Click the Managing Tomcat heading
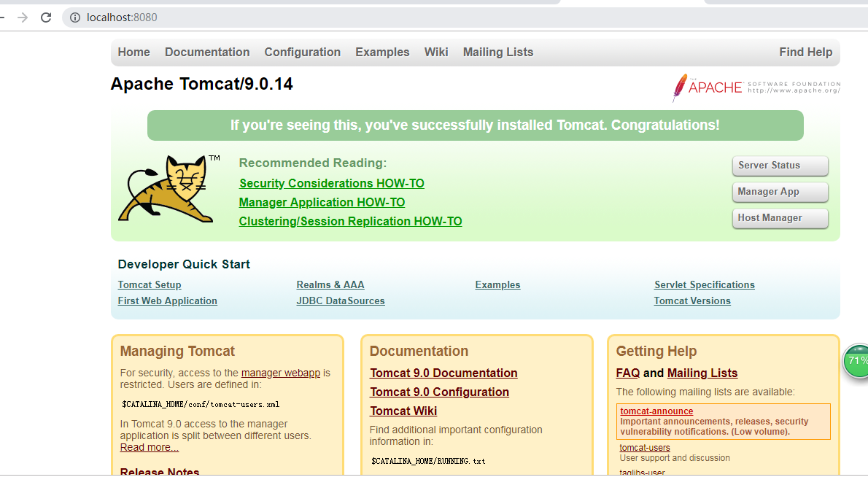 coord(177,352)
